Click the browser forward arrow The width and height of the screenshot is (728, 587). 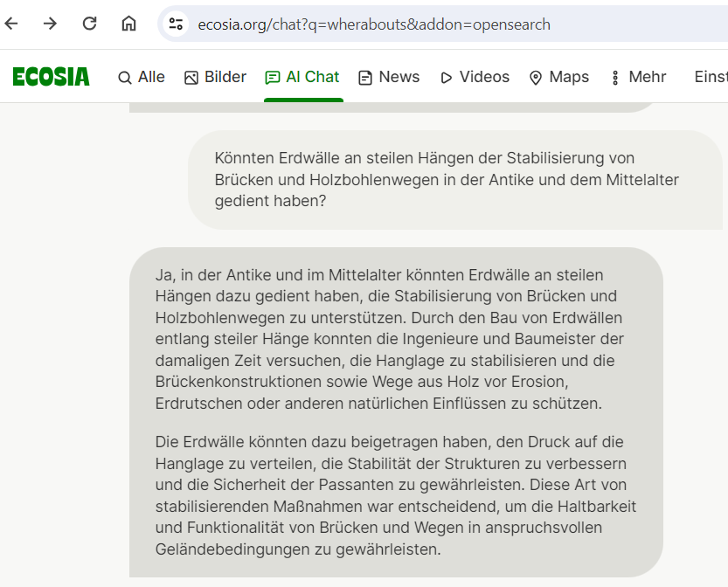coord(50,24)
